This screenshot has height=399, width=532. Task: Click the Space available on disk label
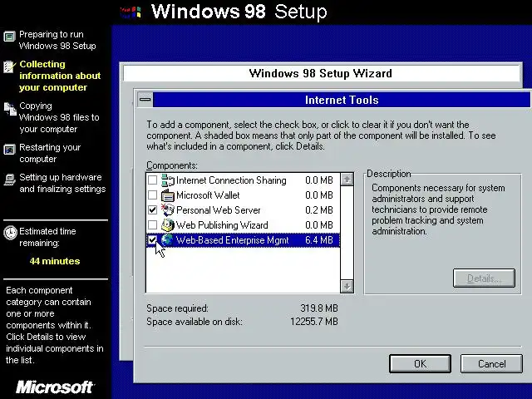[x=195, y=322]
